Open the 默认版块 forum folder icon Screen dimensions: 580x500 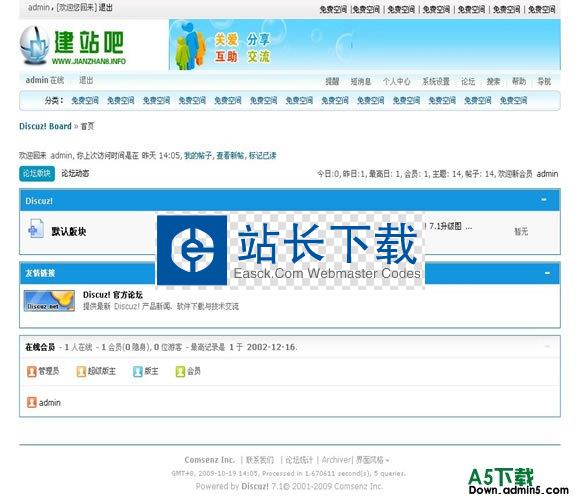pyautogui.click(x=36, y=228)
